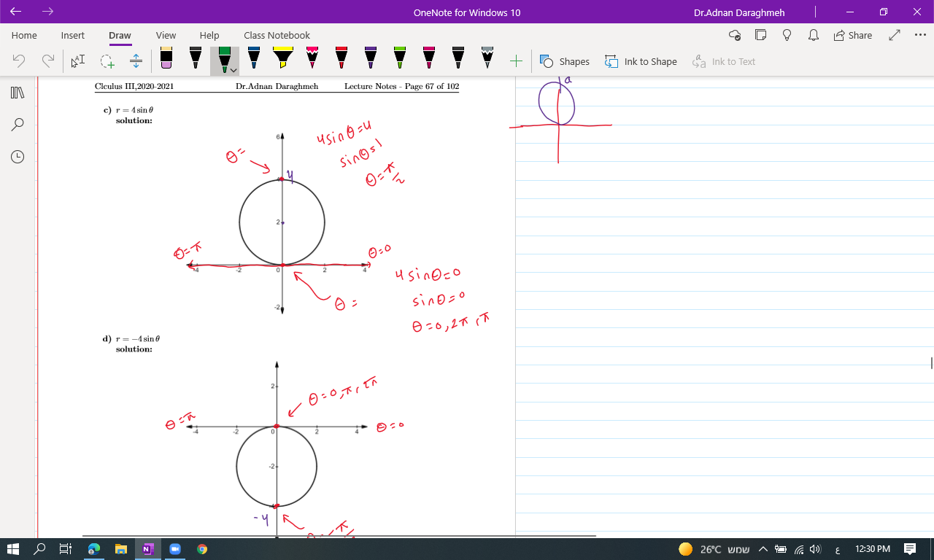The height and width of the screenshot is (560, 934).
Task: Add a new pen with plus icon
Action: pos(516,61)
